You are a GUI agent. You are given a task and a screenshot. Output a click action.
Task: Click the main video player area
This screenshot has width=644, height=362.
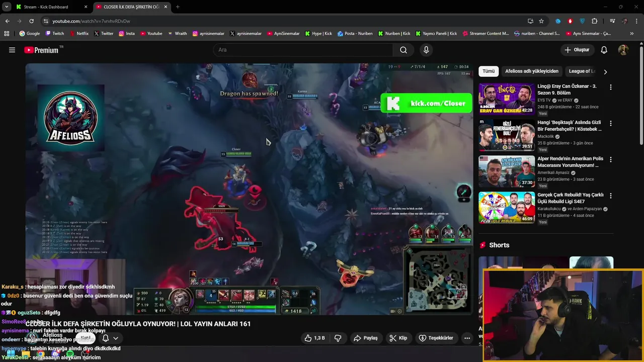click(249, 189)
